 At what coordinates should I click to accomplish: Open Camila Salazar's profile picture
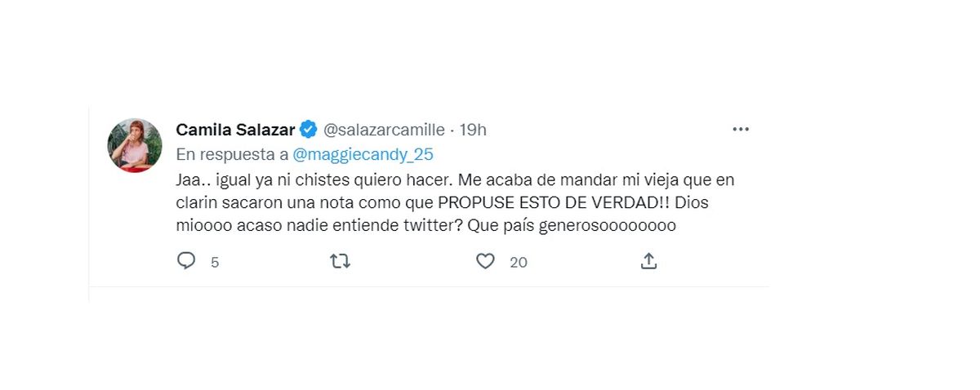(x=135, y=145)
